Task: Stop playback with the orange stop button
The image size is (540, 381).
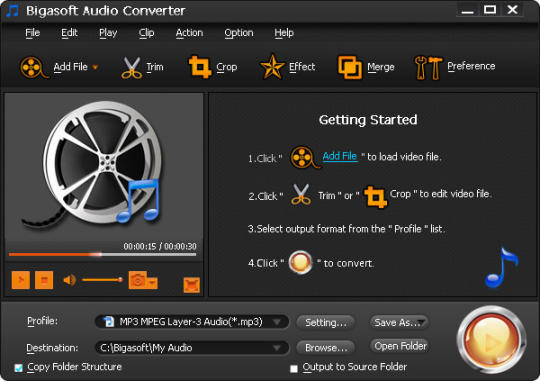Action: [x=44, y=280]
